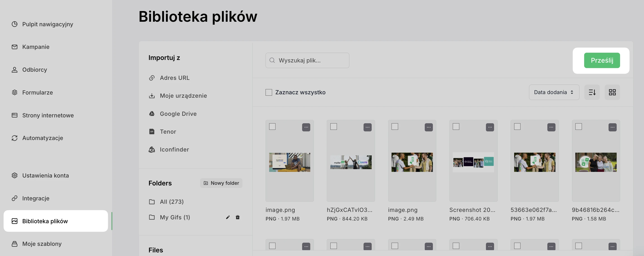644x256 pixels.
Task: Edit My Gifs folder name
Action: [x=228, y=217]
